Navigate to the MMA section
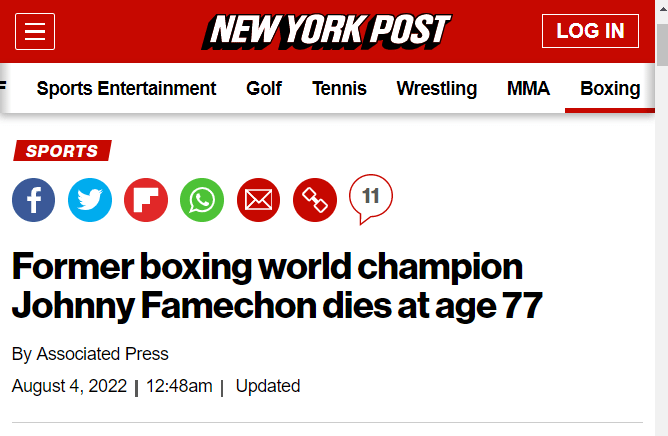This screenshot has height=436, width=668. [528, 88]
